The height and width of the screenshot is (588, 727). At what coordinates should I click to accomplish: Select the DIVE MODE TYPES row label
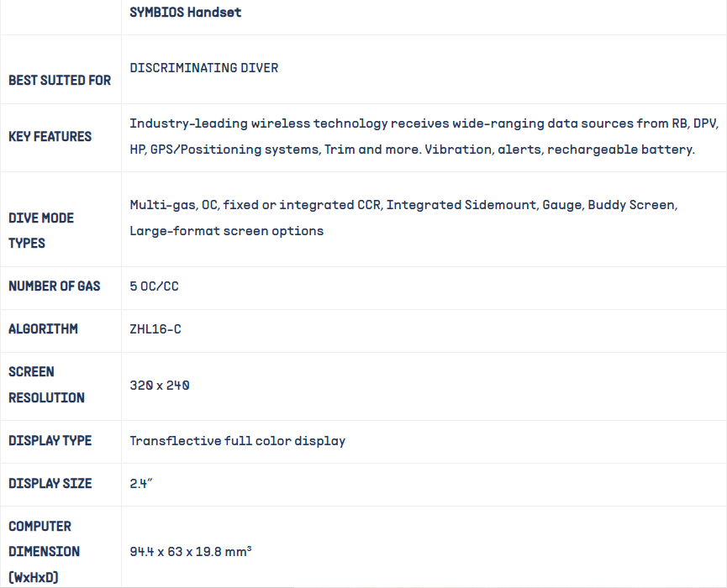(41, 230)
